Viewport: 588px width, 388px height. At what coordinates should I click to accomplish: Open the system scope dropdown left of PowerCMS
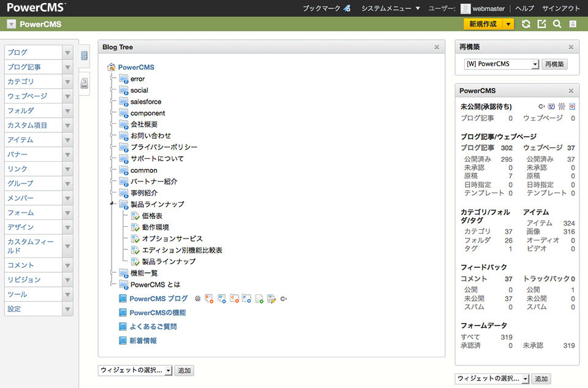coord(12,25)
